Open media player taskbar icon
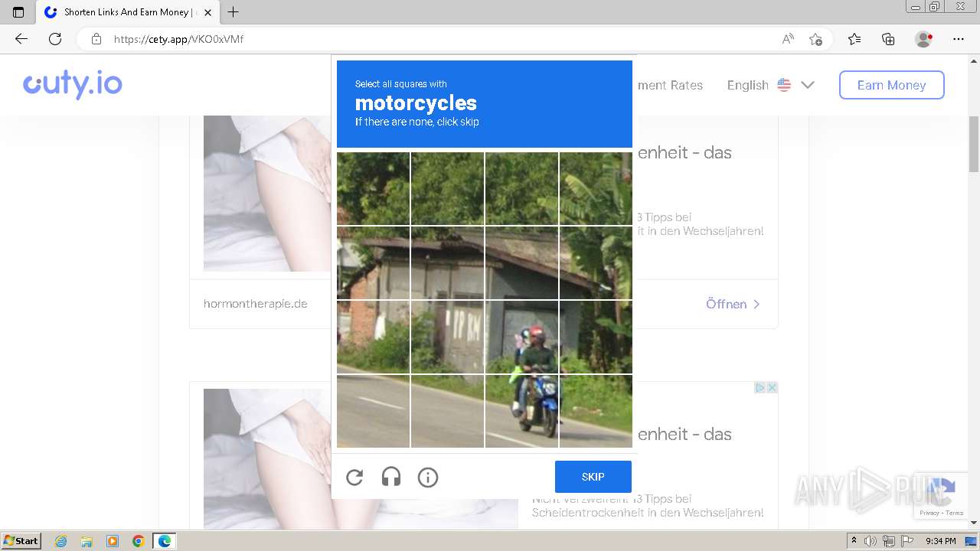This screenshot has width=980, height=551. [x=113, y=541]
